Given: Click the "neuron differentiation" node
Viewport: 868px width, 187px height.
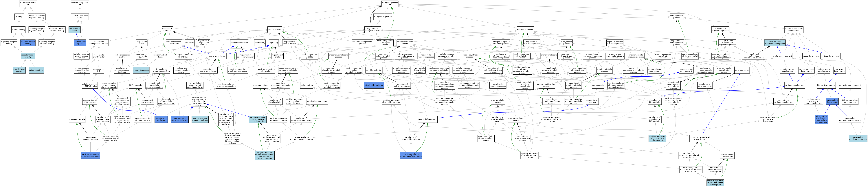Looking at the screenshot, I should (x=428, y=119).
